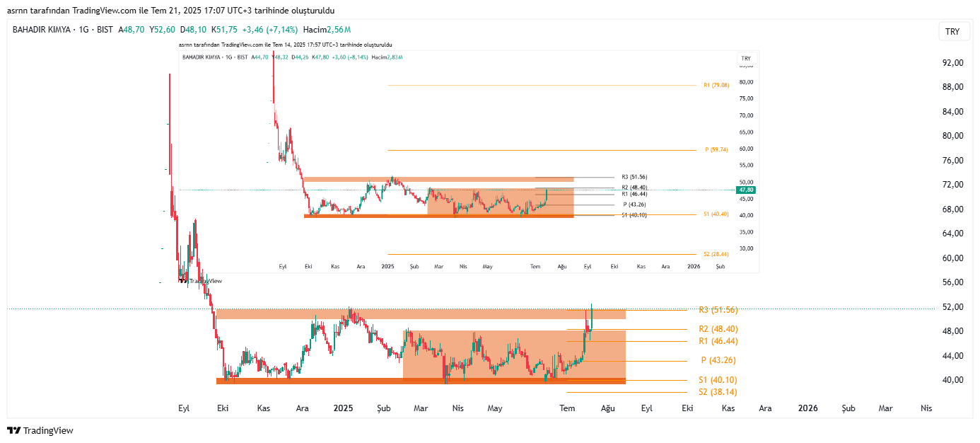This screenshot has height=443, width=980.
Task: Click 44,00 on the main price axis
Action: [952, 356]
